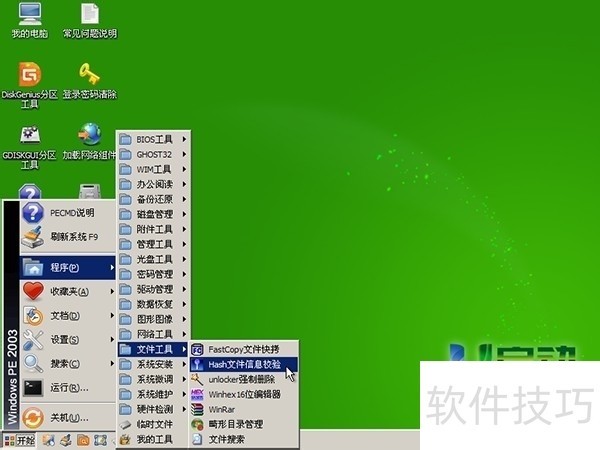Launch the GDISKGUI分区工具 desktop icon
600x450 pixels.
point(30,147)
